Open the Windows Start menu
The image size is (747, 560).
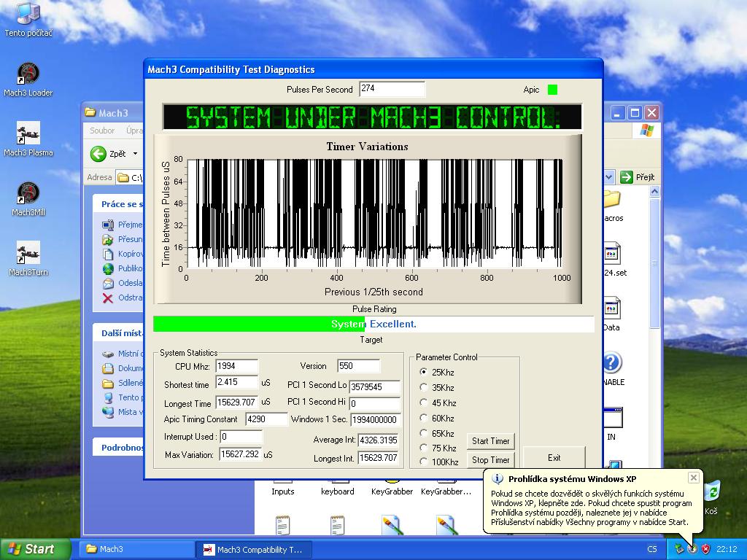coord(35,549)
